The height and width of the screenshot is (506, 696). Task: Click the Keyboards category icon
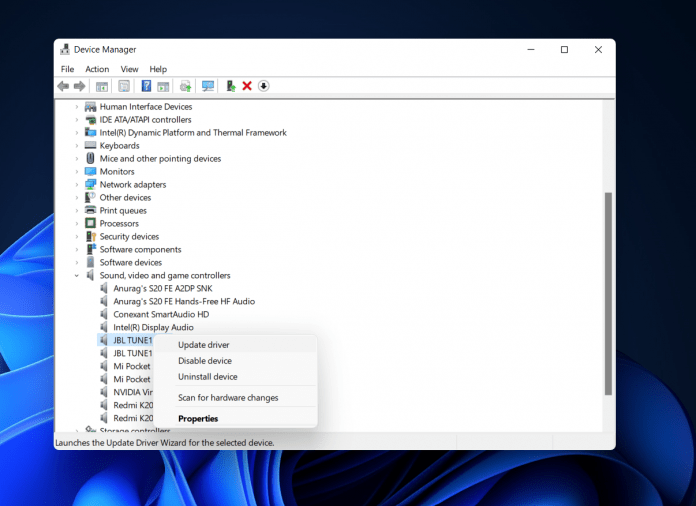(x=91, y=146)
